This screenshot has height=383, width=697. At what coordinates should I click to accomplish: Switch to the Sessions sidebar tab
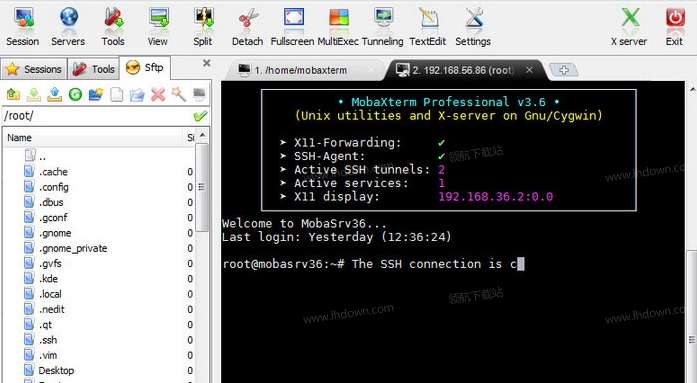tap(34, 69)
